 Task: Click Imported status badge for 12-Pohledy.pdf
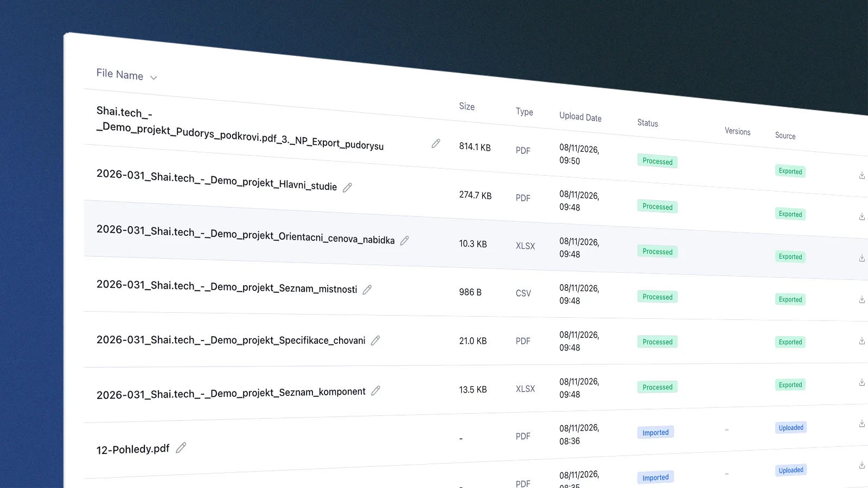(x=655, y=432)
